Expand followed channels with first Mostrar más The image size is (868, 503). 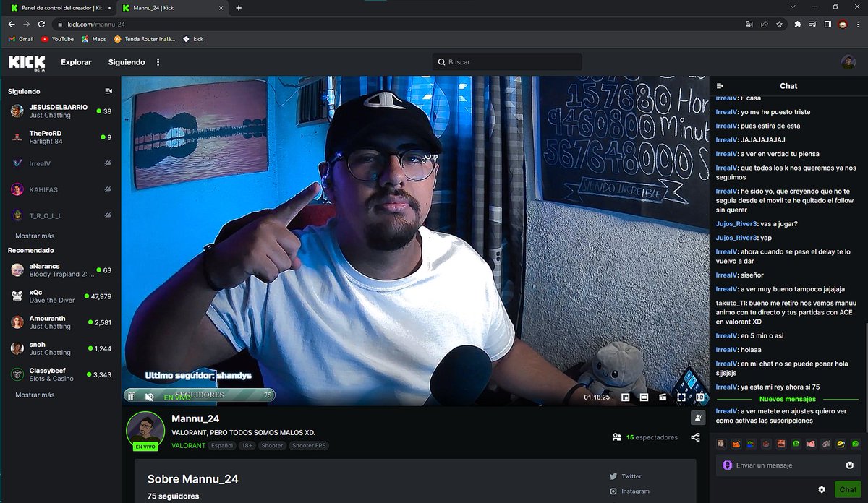[35, 236]
